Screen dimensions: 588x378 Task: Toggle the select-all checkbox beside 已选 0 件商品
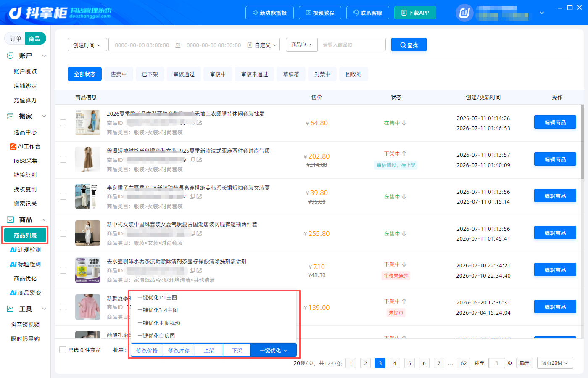[63, 350]
